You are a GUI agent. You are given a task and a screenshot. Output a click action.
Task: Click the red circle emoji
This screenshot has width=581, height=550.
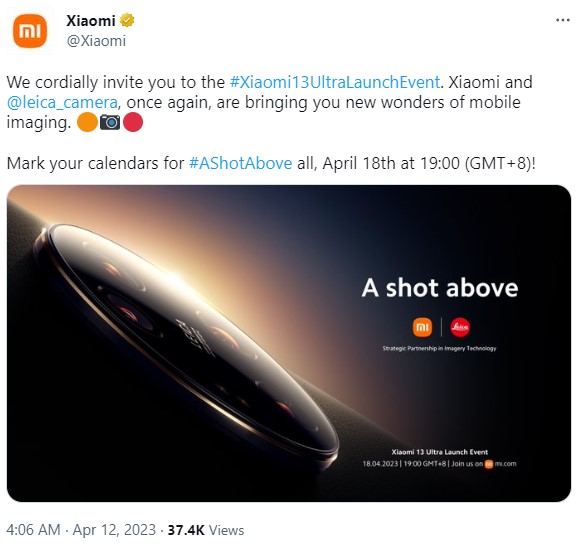133,123
